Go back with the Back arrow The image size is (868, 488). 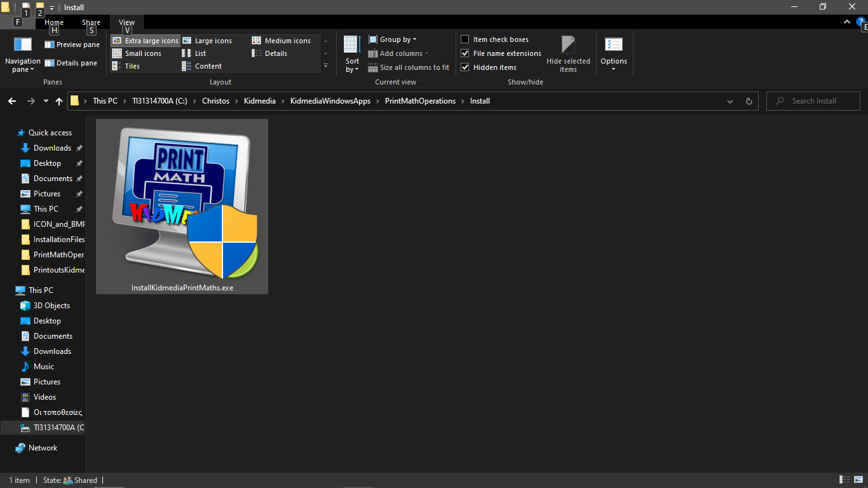11,101
